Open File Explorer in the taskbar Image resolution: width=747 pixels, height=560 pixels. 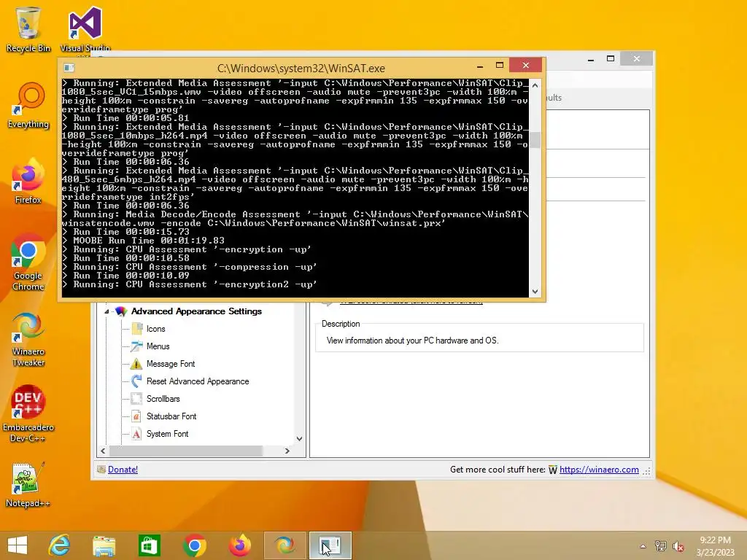coord(104,545)
